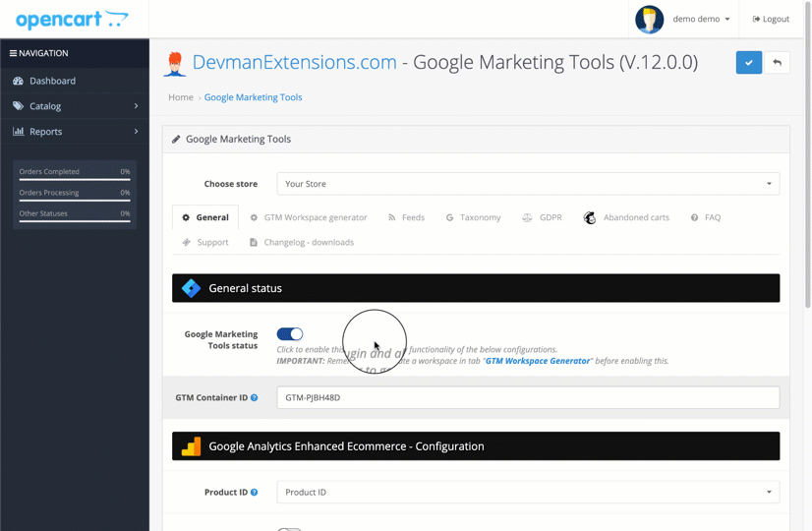Screen dimensions: 812x531
Task: Open Dashboard in the sidebar
Action: point(75,81)
